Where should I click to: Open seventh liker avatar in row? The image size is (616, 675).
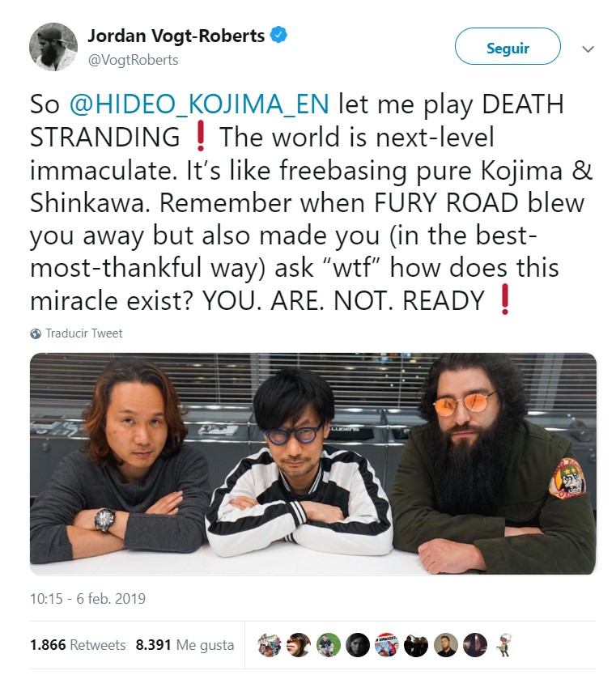tap(445, 645)
